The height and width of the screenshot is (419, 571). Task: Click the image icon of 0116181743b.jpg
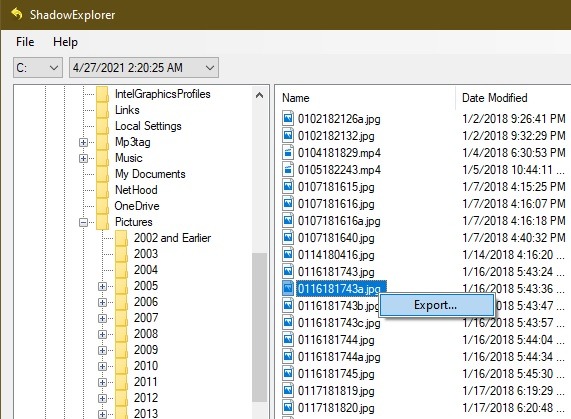coord(288,305)
